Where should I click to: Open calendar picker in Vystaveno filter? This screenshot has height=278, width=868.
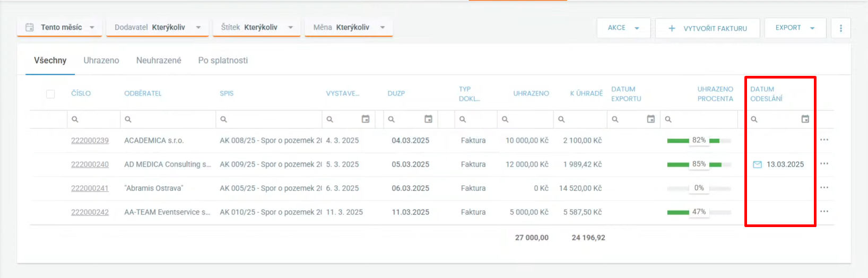[365, 119]
